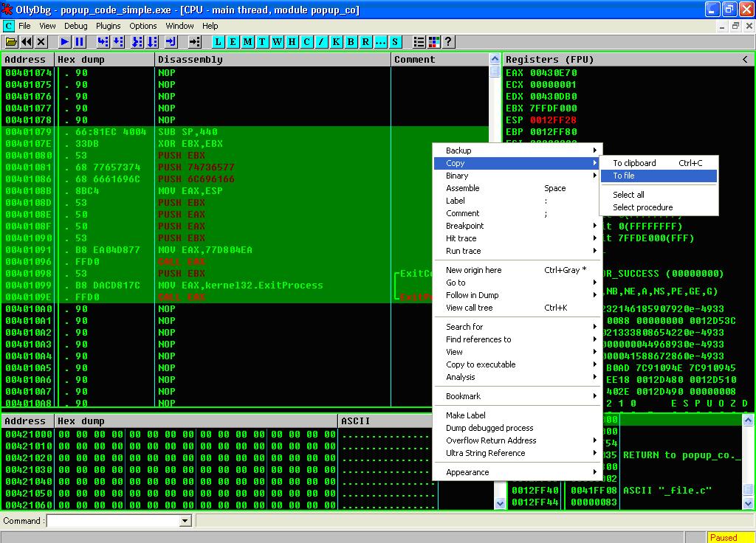Open debugging options list icon
This screenshot has width=756, height=543.
419,42
